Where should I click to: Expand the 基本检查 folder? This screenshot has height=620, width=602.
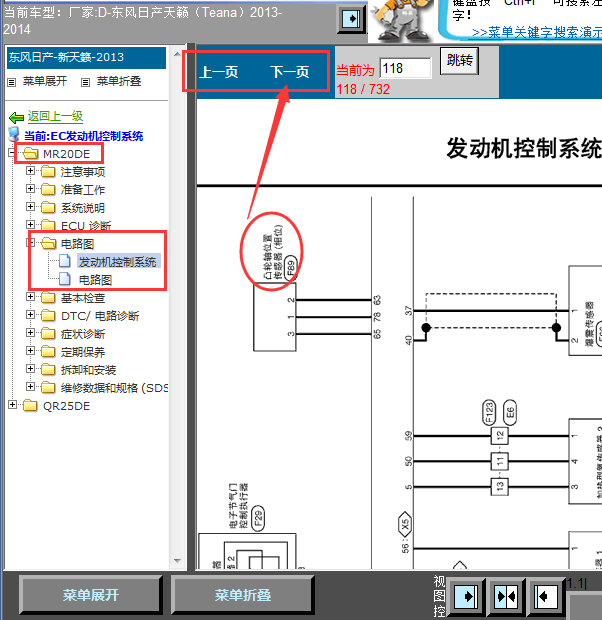tap(30, 297)
